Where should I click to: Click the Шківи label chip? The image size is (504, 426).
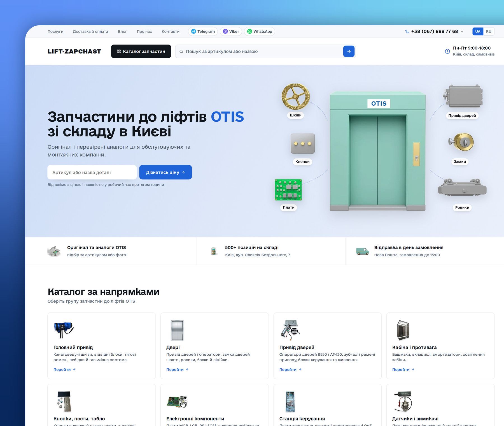tap(296, 115)
